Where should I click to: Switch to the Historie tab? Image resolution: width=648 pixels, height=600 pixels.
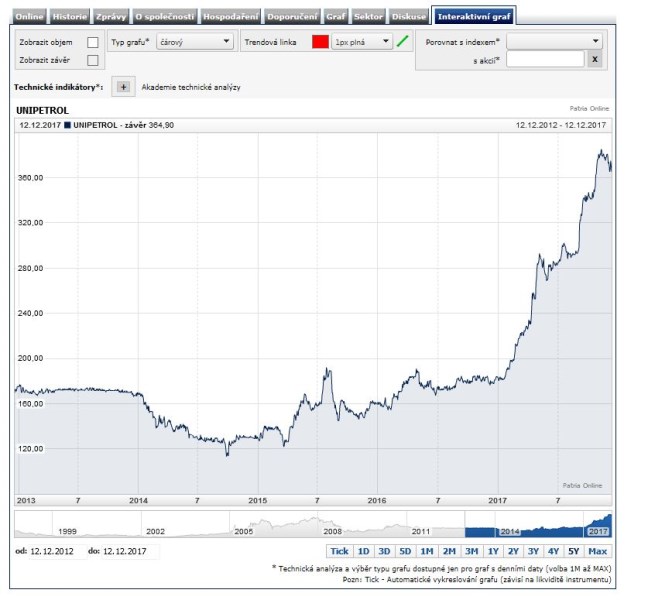(x=70, y=17)
